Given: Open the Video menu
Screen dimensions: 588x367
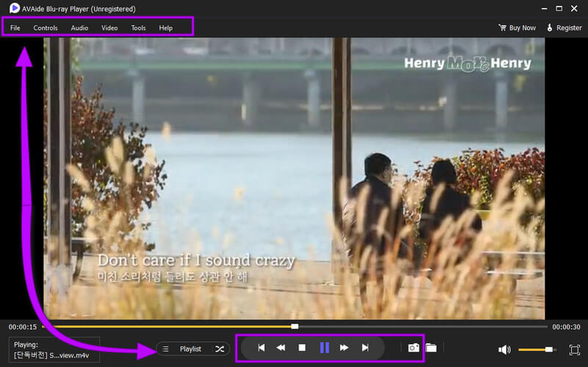Looking at the screenshot, I should point(110,28).
